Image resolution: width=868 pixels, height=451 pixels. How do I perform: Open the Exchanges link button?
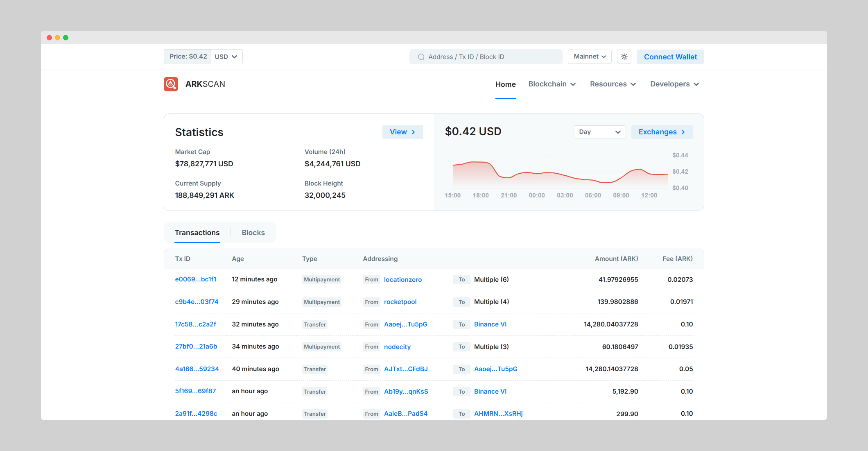pos(662,132)
